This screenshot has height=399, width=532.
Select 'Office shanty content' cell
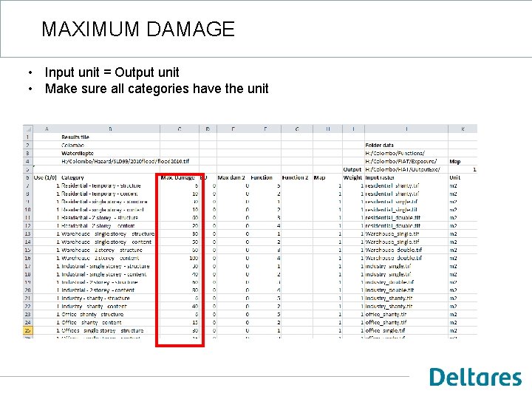point(92,323)
